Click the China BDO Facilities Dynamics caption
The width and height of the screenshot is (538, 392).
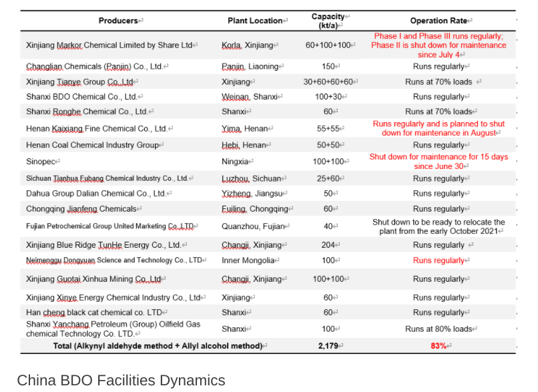coord(121,381)
